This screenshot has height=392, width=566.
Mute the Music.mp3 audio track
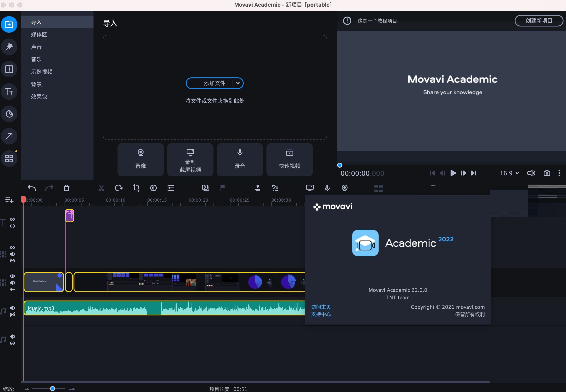(12, 308)
